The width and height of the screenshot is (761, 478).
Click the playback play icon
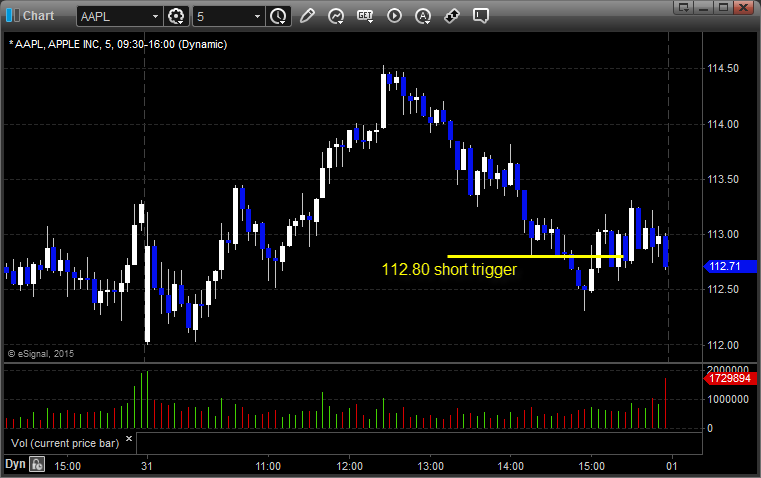click(394, 16)
